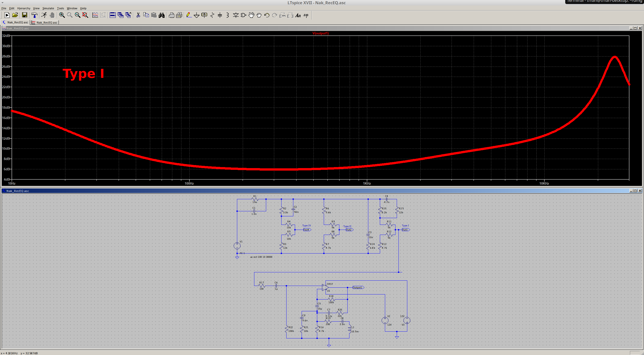Screen dimensions: 644x355
Task: Open the Tools menu
Action: (x=60, y=8)
